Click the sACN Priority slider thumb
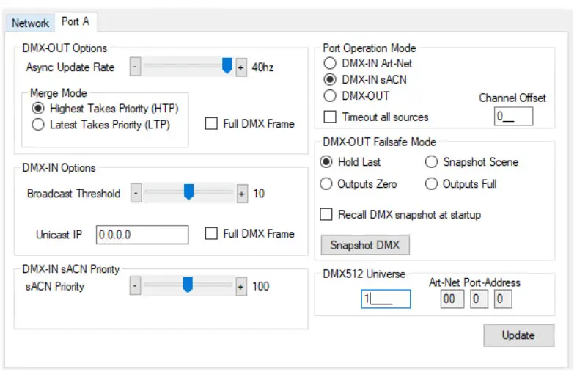This screenshot has height=380, width=588. pos(188,285)
